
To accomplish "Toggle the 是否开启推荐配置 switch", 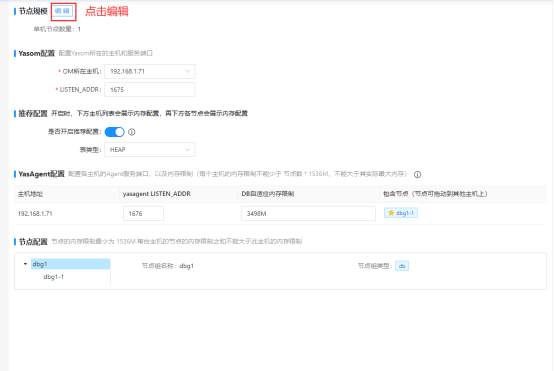I will coord(114,132).
